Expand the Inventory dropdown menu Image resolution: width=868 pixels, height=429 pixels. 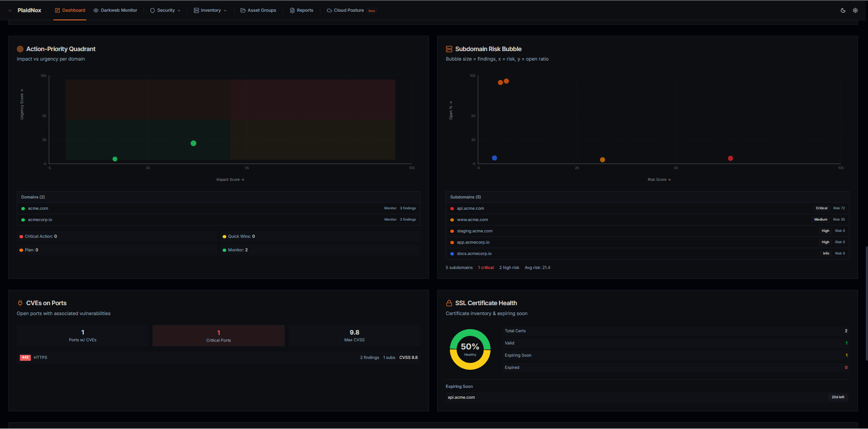point(226,10)
